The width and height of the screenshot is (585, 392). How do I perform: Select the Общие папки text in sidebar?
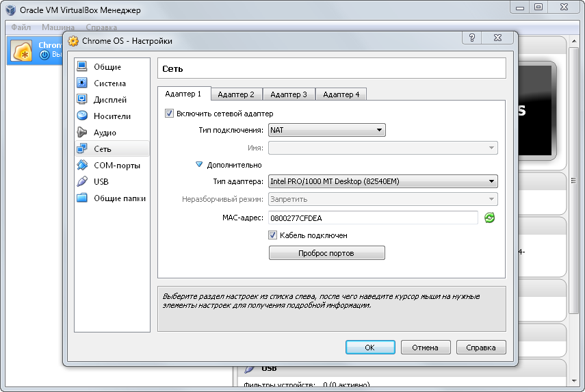pos(120,198)
